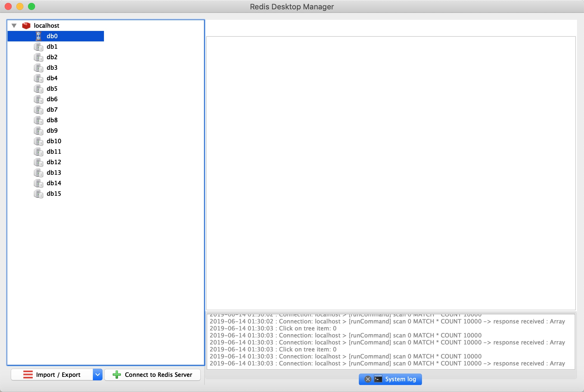This screenshot has width=584, height=392.
Task: Click the database icon beside db15
Action: [38, 194]
